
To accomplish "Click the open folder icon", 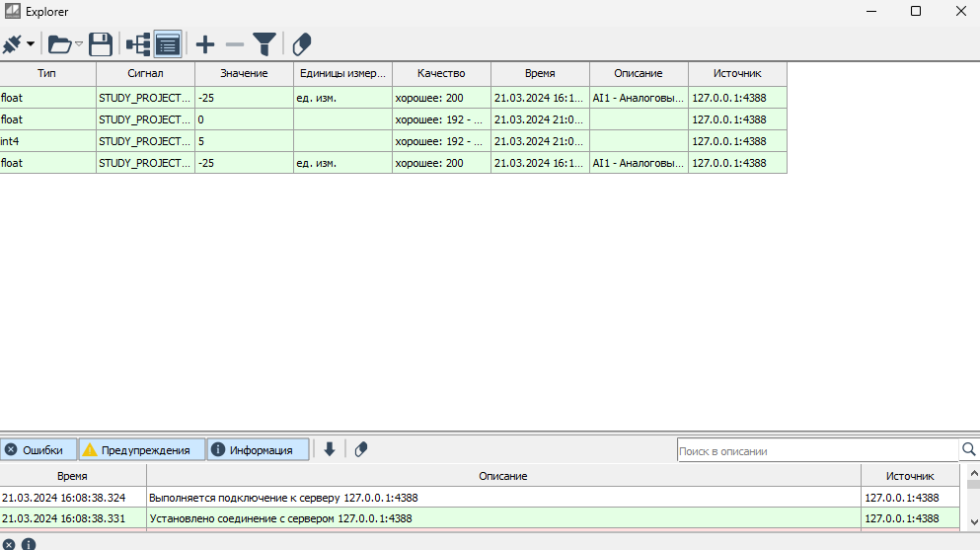I will pyautogui.click(x=59, y=43).
